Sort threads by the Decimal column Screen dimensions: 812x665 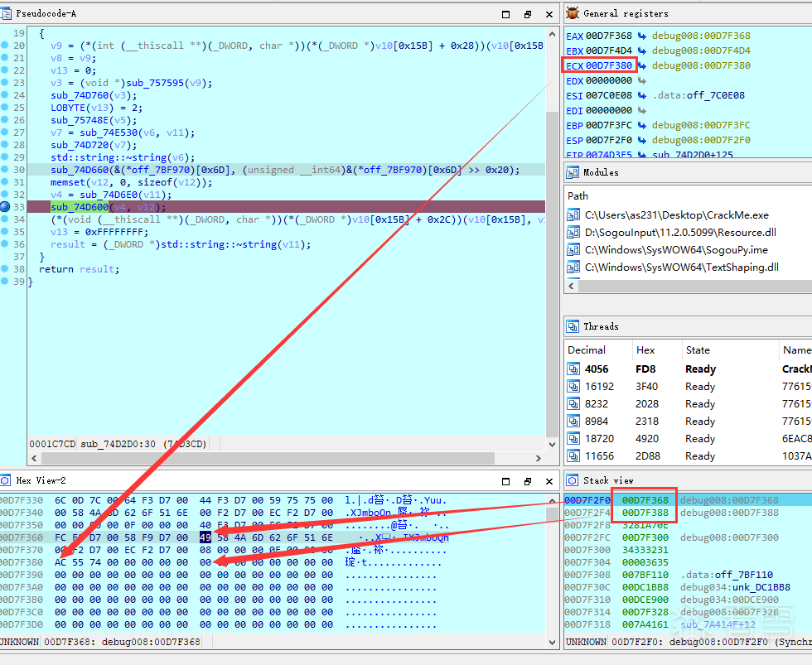tap(598, 350)
